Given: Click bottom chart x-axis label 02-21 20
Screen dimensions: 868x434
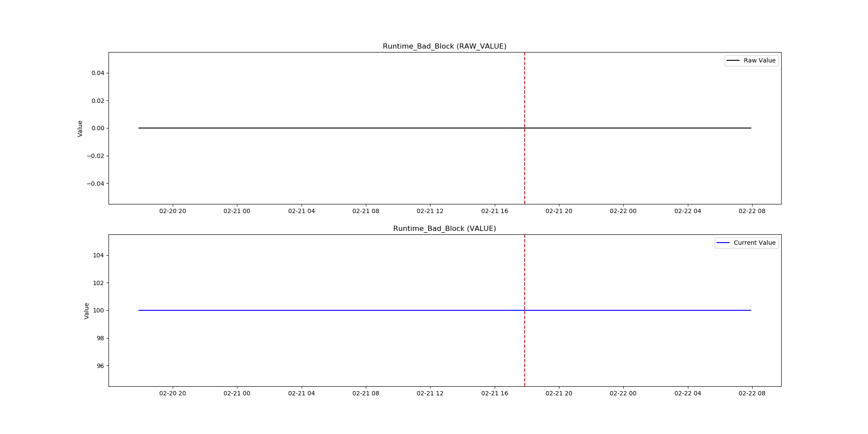Looking at the screenshot, I should tap(559, 394).
